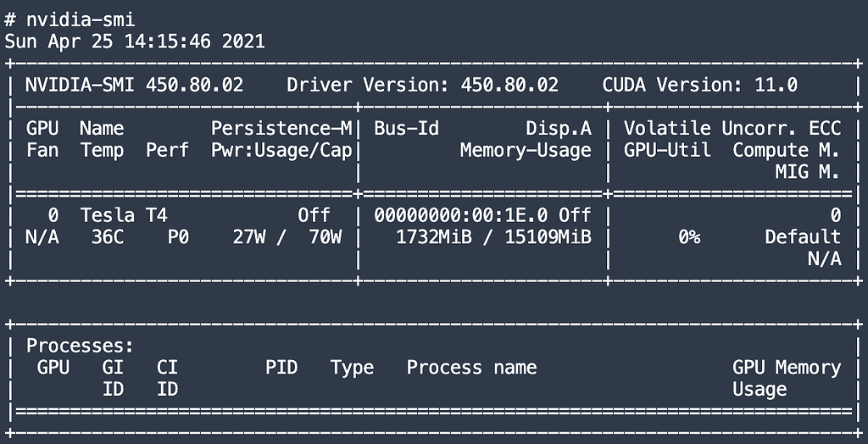868x444 pixels.
Task: Click the 'Perf' header label
Action: (x=167, y=150)
